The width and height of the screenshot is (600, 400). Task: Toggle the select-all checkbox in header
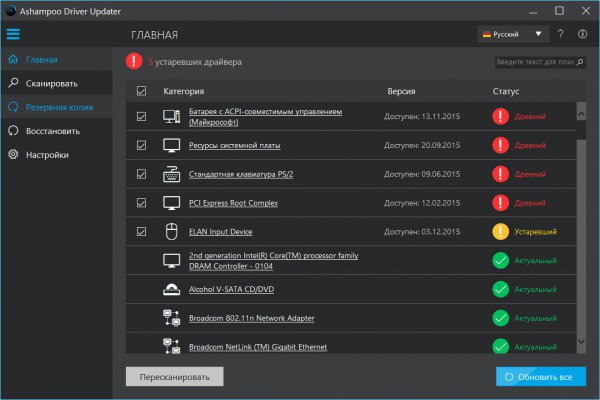[x=141, y=91]
